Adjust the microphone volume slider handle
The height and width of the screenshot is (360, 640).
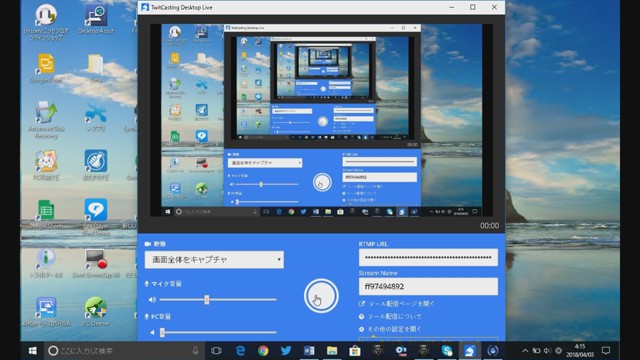pyautogui.click(x=207, y=300)
